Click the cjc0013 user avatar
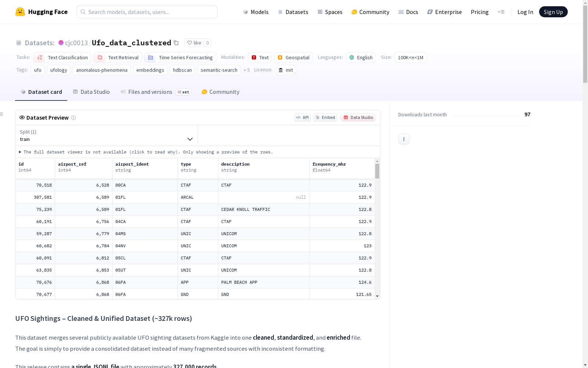Viewport: 588px width, 368px height. click(x=61, y=43)
